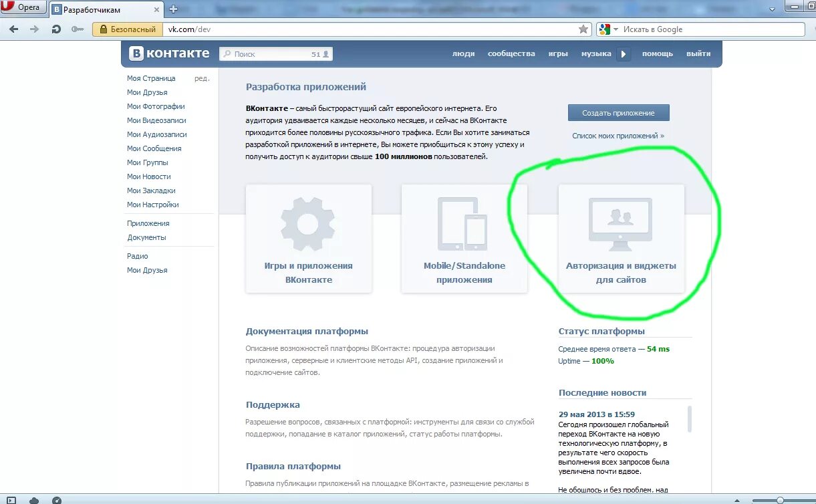Show the Безопасный security badge details

click(x=128, y=29)
